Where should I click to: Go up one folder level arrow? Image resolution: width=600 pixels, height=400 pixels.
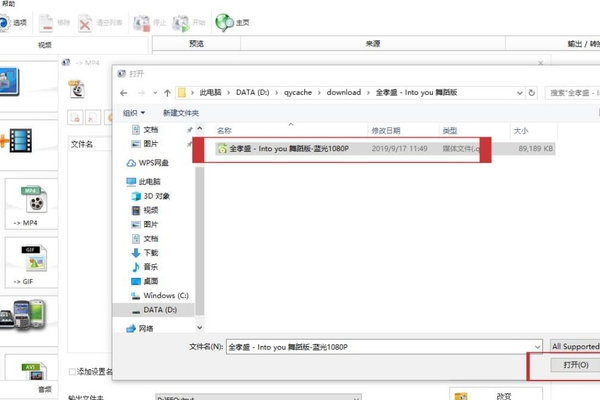tap(167, 93)
